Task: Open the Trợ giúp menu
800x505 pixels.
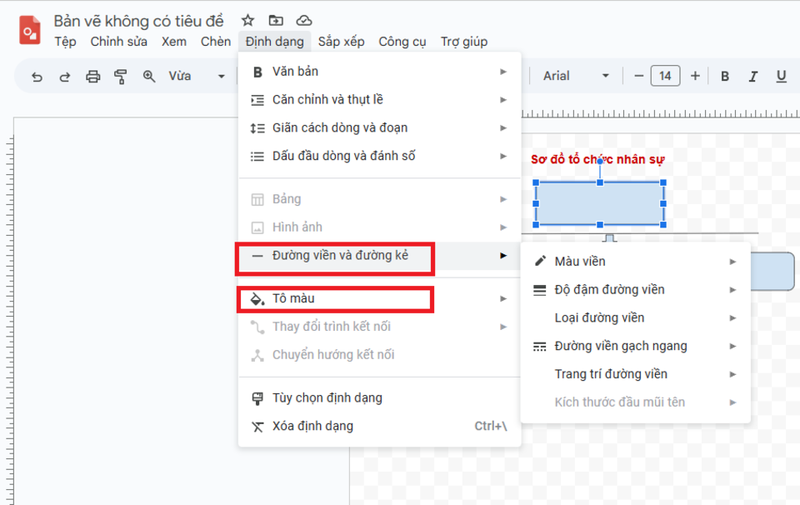Action: coord(464,42)
